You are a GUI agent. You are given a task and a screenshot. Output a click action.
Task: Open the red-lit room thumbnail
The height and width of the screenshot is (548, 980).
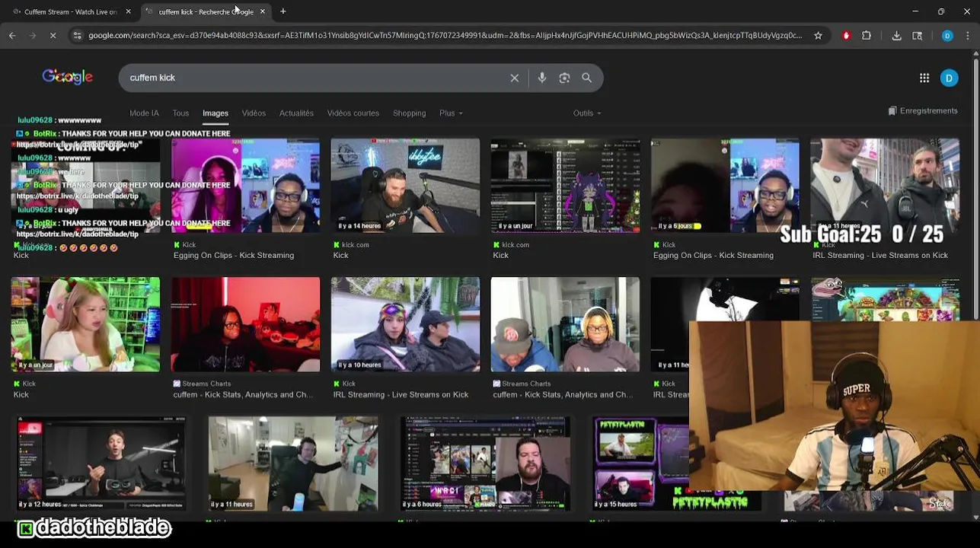click(245, 324)
